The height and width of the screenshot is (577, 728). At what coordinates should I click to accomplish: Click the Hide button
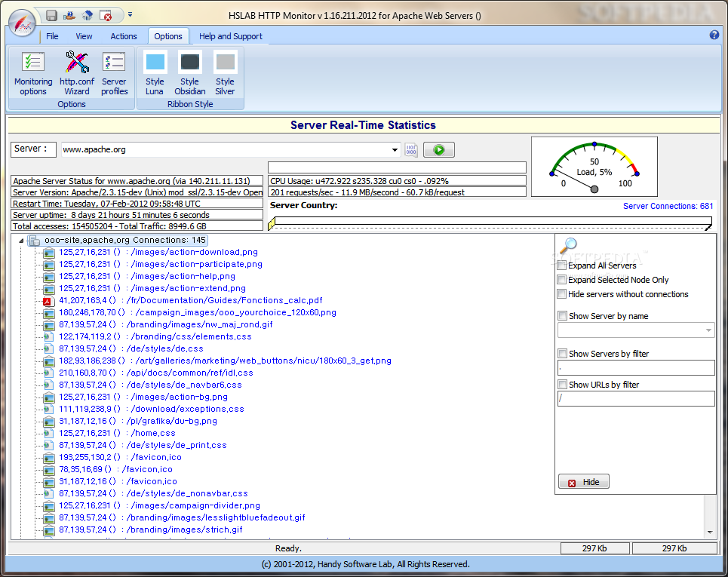point(584,482)
